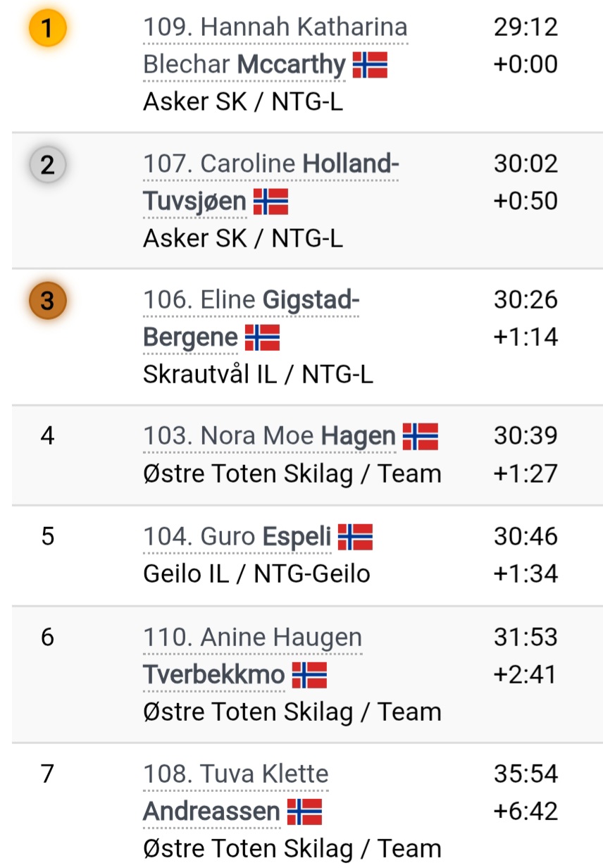
Task: Click the Norwegian flag beside Andreassen
Action: click(x=304, y=812)
